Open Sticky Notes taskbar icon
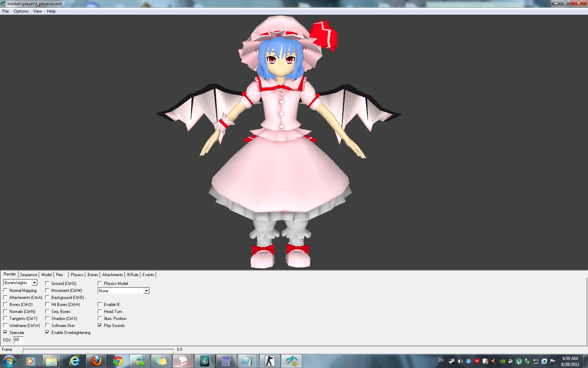 (x=161, y=361)
